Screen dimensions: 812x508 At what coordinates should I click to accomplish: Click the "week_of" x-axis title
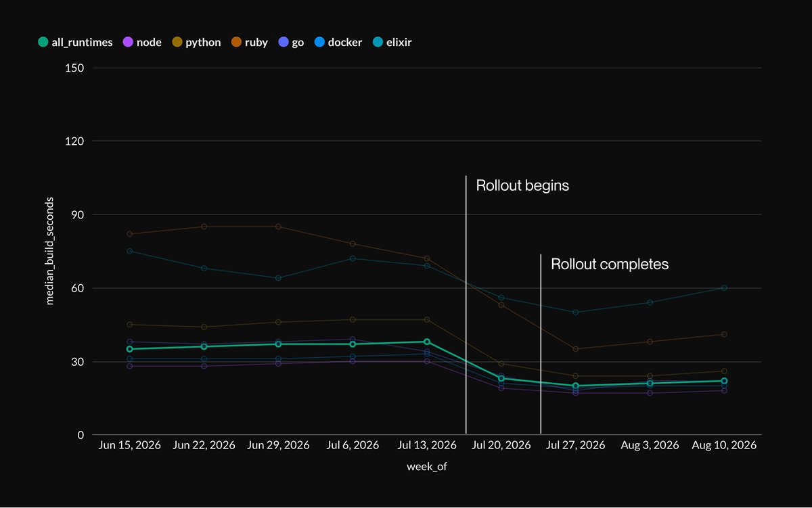(427, 467)
